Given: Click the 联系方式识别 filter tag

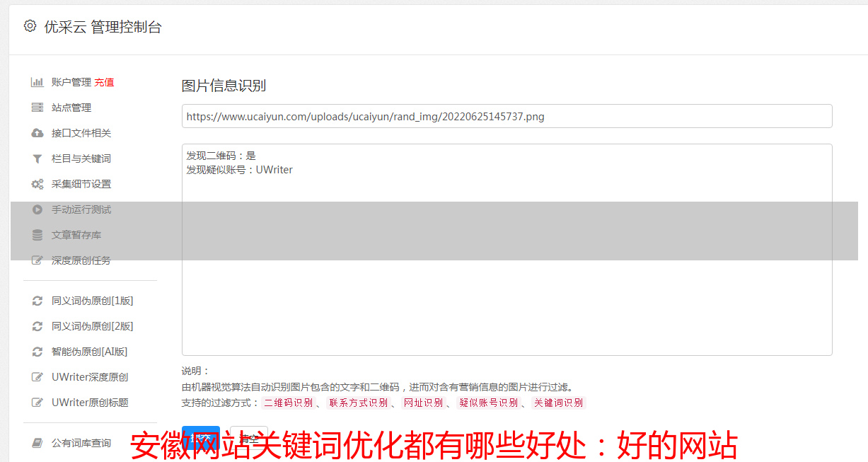Looking at the screenshot, I should (x=358, y=403).
